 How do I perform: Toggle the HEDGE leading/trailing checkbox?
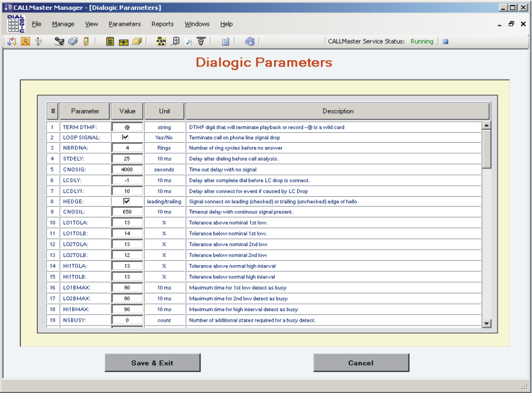127,201
